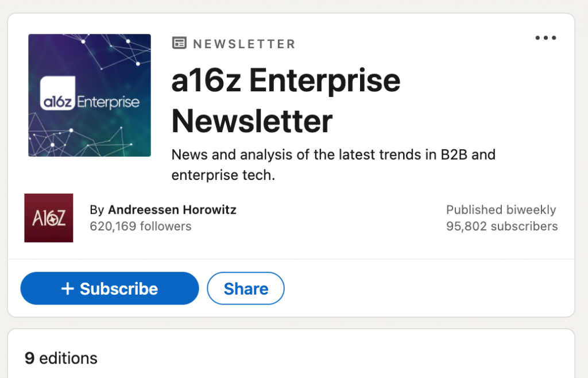Click the Published biweekly label
Viewport: 588px width, 378px height.
(501, 210)
